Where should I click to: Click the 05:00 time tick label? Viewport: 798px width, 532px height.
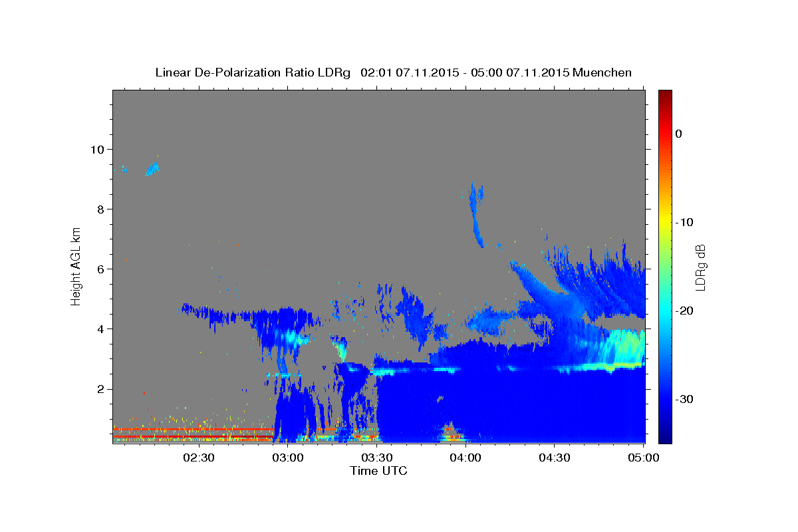pyautogui.click(x=643, y=458)
